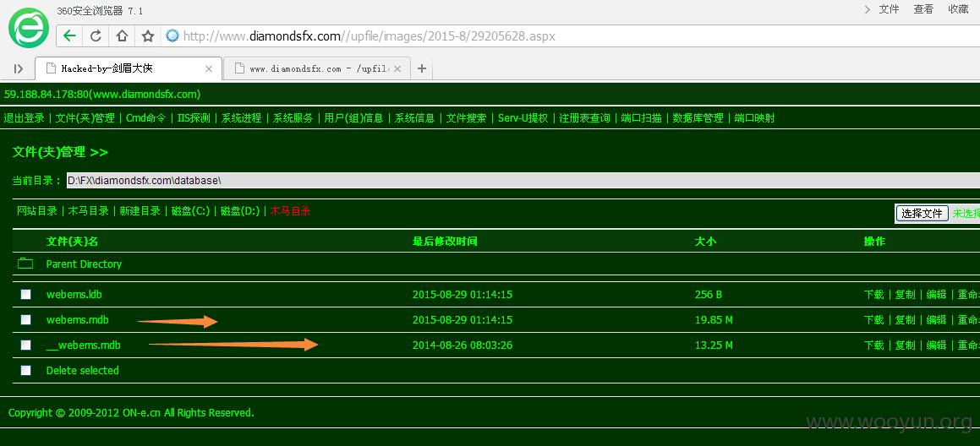Browse 磁盘(D:)
The width and height of the screenshot is (980, 446).
click(241, 211)
